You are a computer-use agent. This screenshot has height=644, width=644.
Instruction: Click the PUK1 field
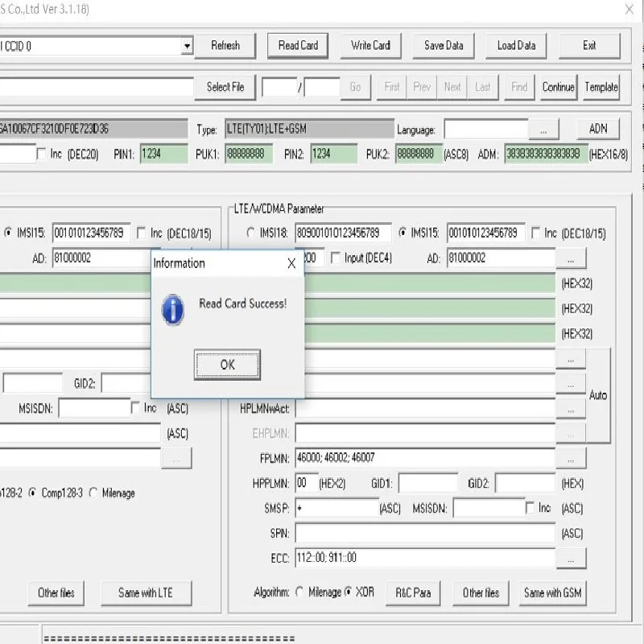[249, 154]
